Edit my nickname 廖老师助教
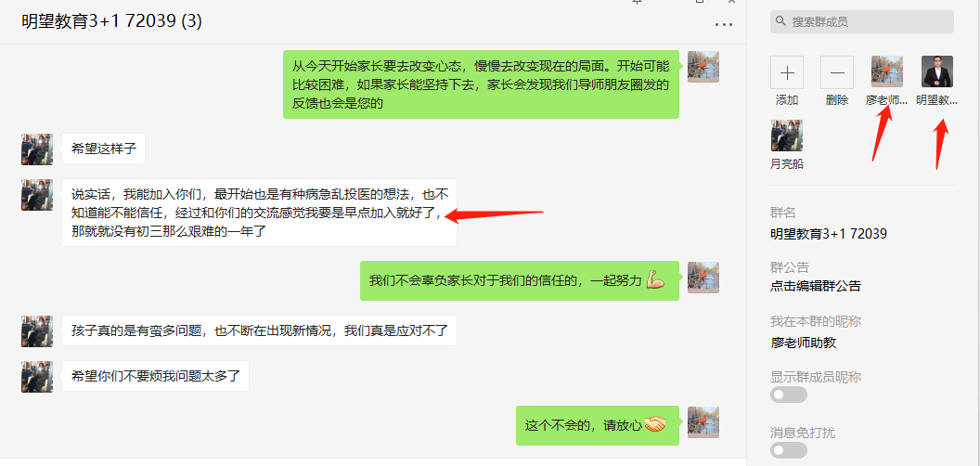 tap(803, 343)
